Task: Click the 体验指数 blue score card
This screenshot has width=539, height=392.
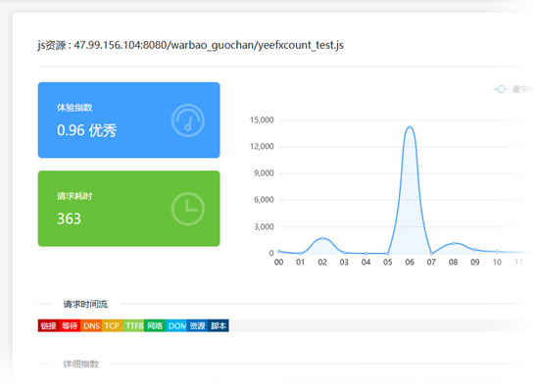Action: (x=129, y=120)
